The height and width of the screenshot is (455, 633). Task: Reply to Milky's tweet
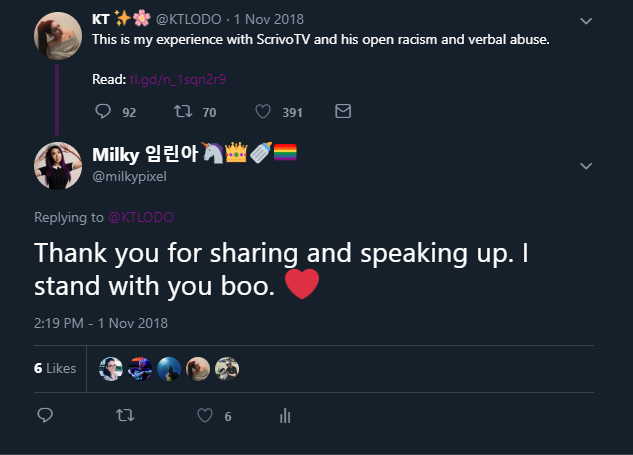[44, 415]
